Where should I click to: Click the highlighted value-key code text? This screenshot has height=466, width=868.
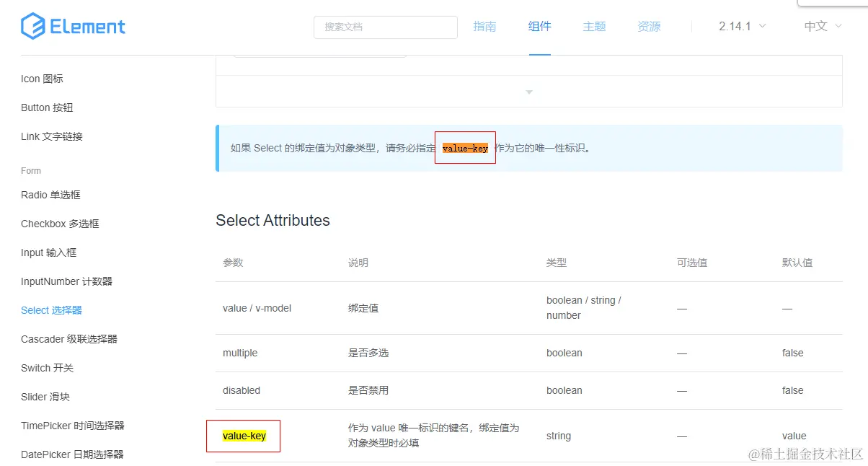(x=465, y=149)
